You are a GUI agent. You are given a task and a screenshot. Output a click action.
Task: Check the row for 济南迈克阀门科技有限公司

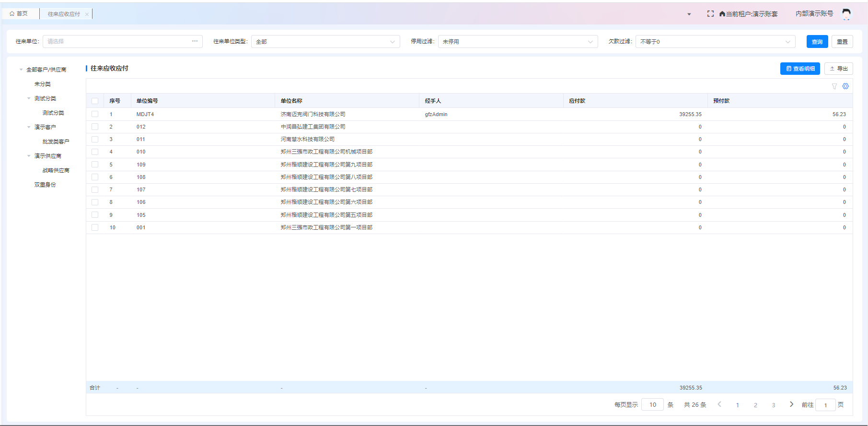95,114
